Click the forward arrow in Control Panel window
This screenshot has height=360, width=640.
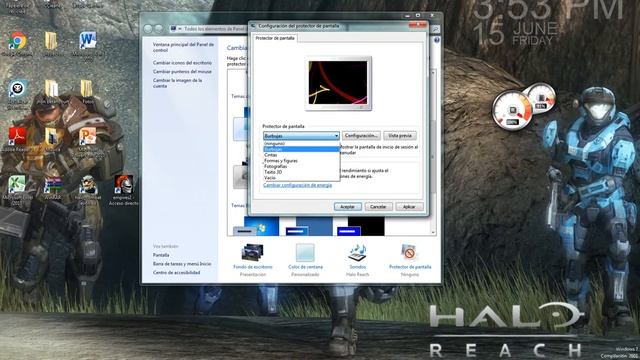pos(159,29)
